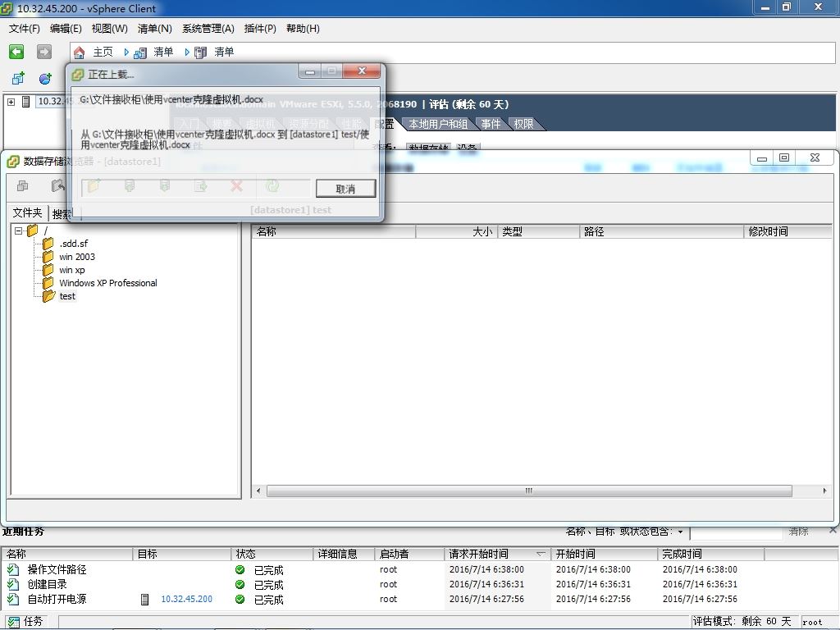Open the 插件(P) menu
840x630 pixels.
[260, 29]
